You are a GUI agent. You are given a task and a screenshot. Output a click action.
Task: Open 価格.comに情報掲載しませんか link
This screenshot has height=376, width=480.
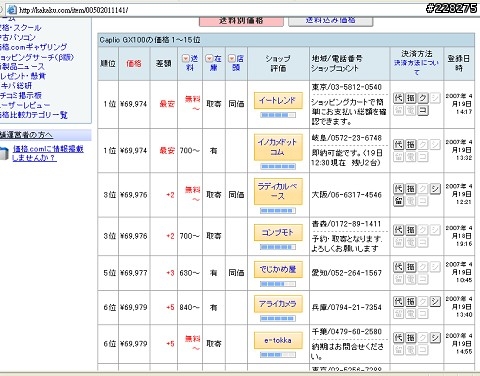coord(48,153)
